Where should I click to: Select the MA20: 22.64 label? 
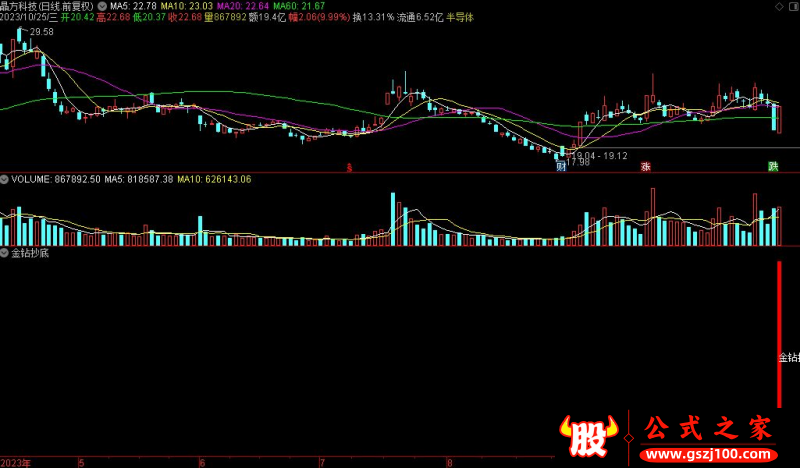243,6
